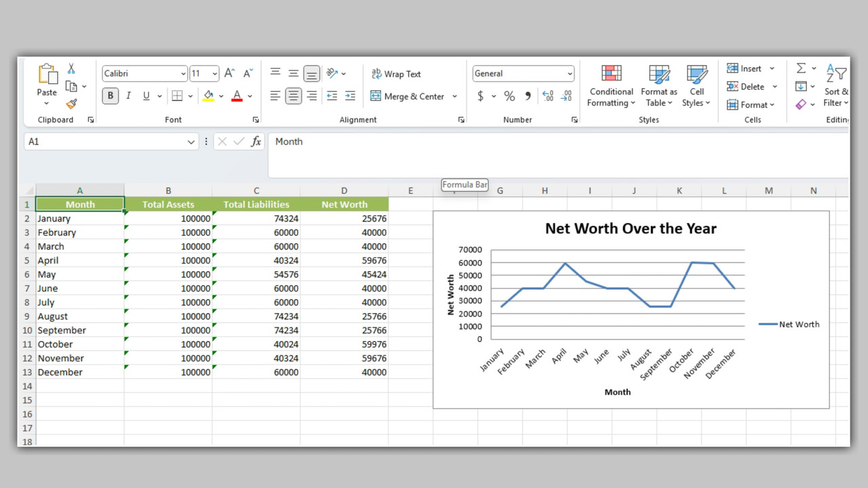Toggle Top Align
This screenshot has width=868, height=488.
(275, 73)
